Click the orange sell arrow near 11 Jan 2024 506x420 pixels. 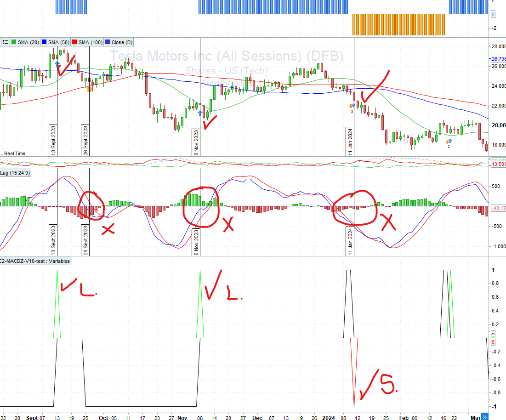point(351,106)
